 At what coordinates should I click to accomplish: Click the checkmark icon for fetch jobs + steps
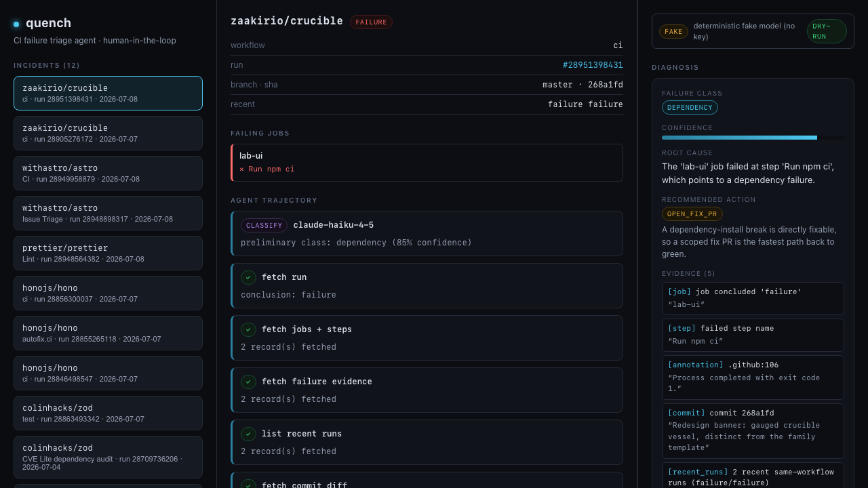tap(249, 329)
